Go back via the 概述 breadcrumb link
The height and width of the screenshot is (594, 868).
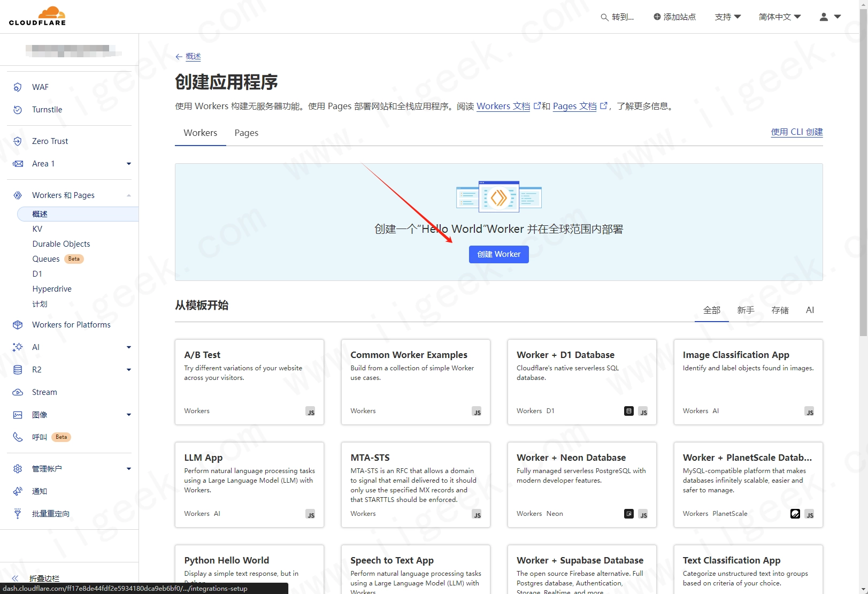[193, 57]
